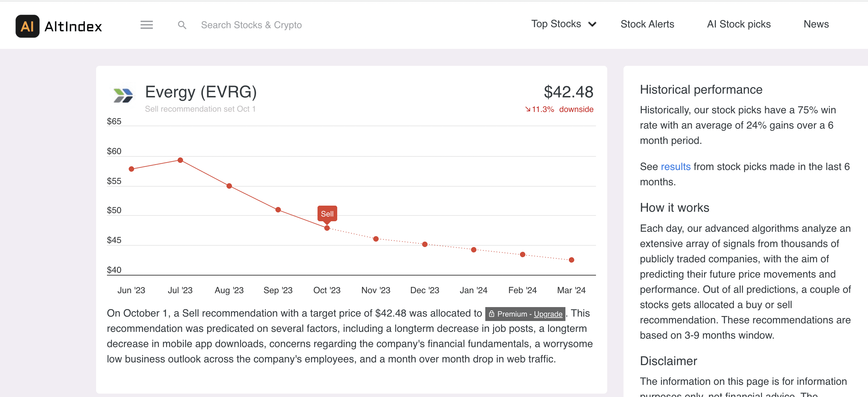
Task: Click the search magnifier icon
Action: pos(182,25)
